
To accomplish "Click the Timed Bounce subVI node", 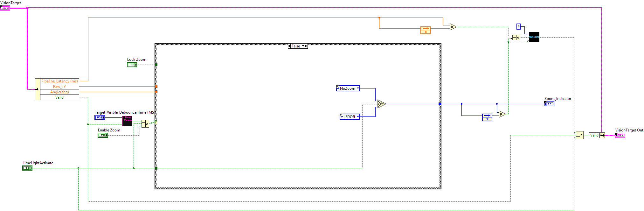I will coord(127,121).
